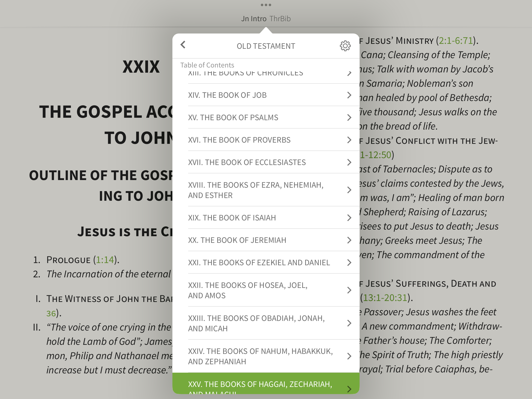The height and width of the screenshot is (399, 532).
Task: Open the 1:14 Prologue verse link
Action: tap(105, 260)
